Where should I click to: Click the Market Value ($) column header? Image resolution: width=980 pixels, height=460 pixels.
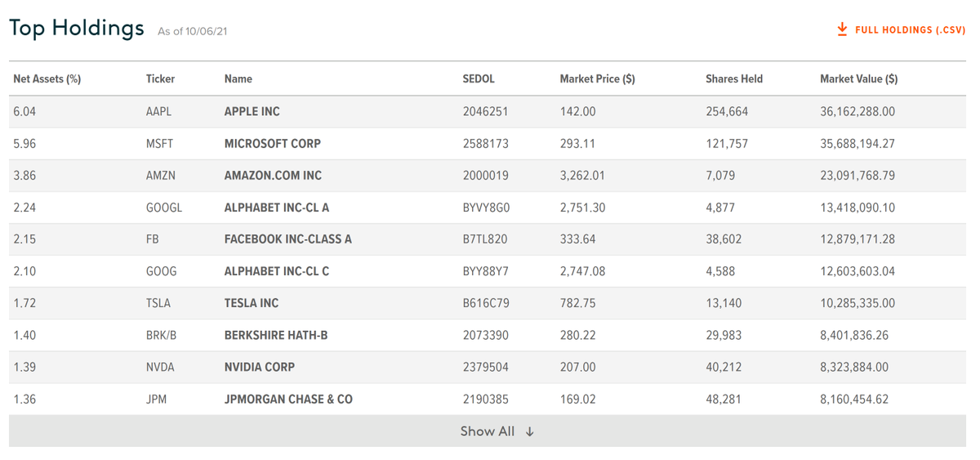tap(858, 79)
